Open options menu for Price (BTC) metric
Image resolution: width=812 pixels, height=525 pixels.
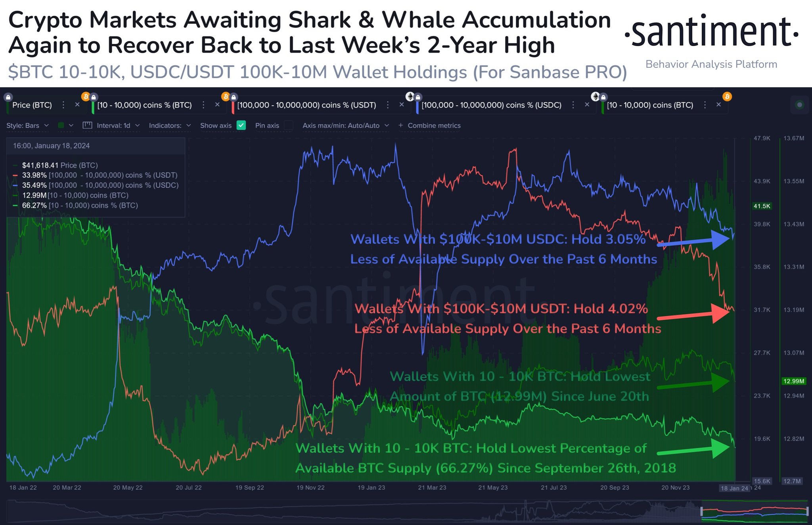click(63, 105)
